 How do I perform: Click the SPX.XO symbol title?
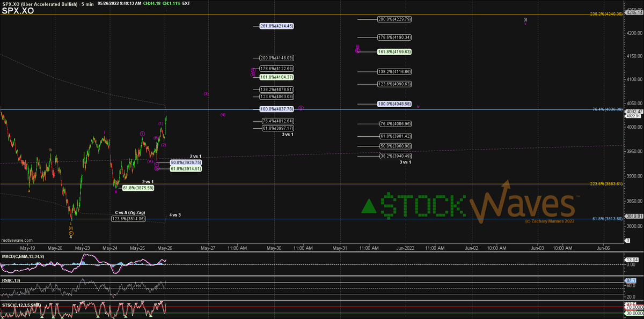tap(18, 10)
